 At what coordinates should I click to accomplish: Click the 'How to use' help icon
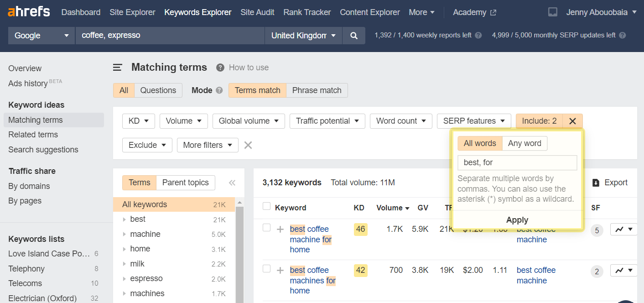click(220, 68)
